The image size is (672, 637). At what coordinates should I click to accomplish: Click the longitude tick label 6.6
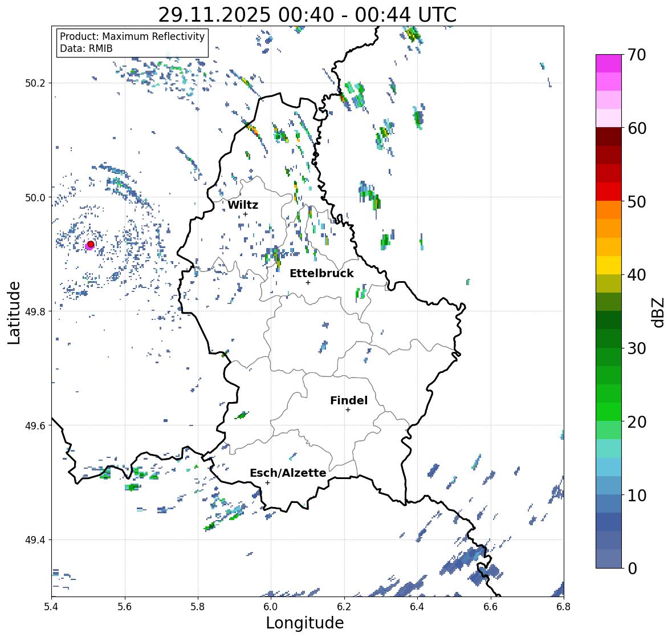(490, 606)
